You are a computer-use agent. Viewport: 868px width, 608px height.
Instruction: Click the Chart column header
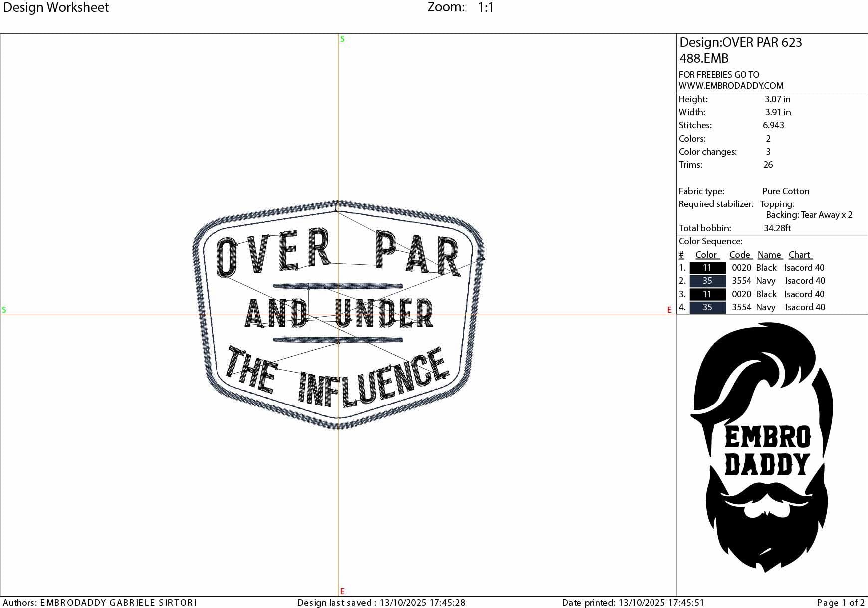coord(800,255)
